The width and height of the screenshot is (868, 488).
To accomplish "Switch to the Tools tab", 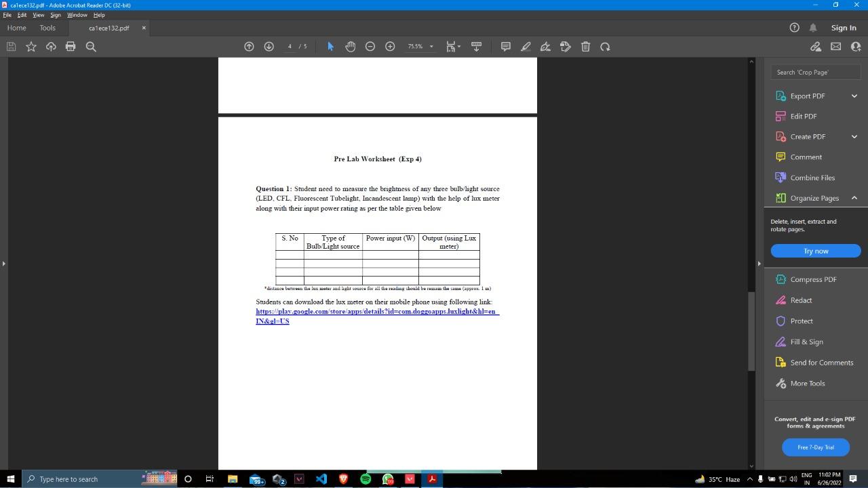I will [x=47, y=28].
